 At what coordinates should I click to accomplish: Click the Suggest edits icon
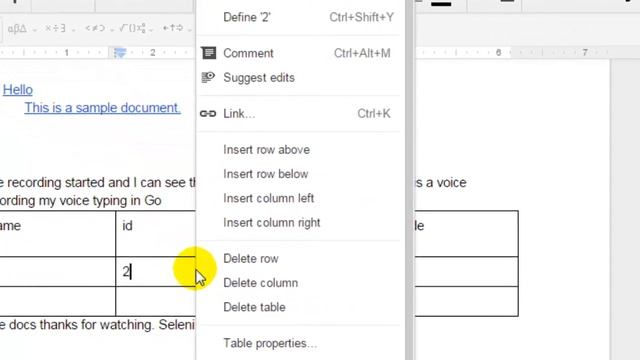click(x=208, y=77)
